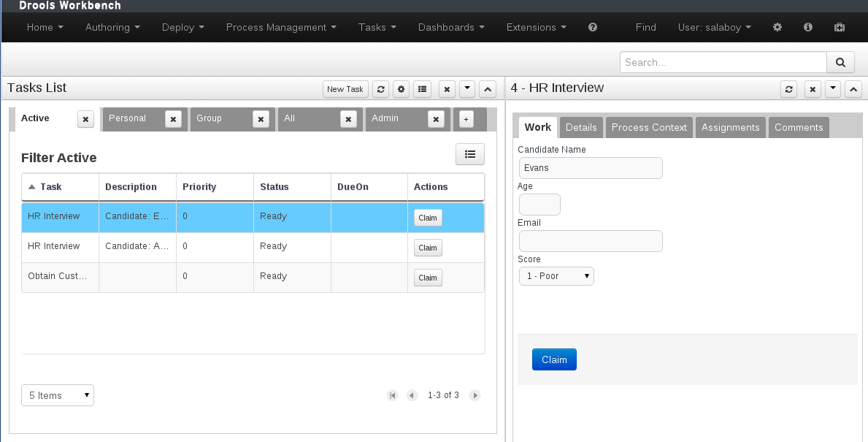
Task: Click the blue Claim button in form
Action: pos(554,359)
